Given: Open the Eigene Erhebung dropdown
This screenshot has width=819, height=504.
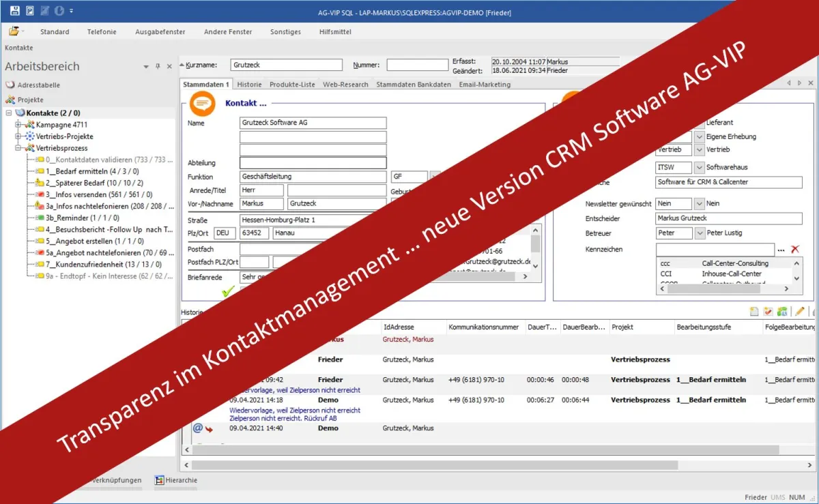Looking at the screenshot, I should [699, 137].
